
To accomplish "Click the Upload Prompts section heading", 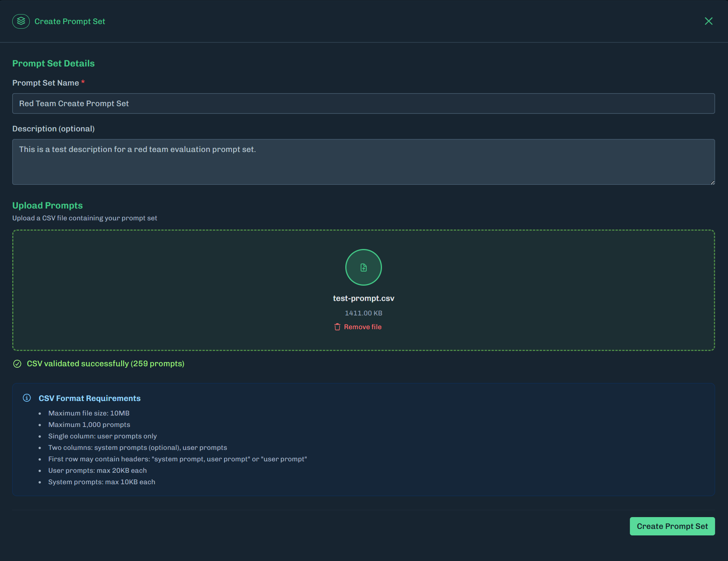I will point(47,205).
